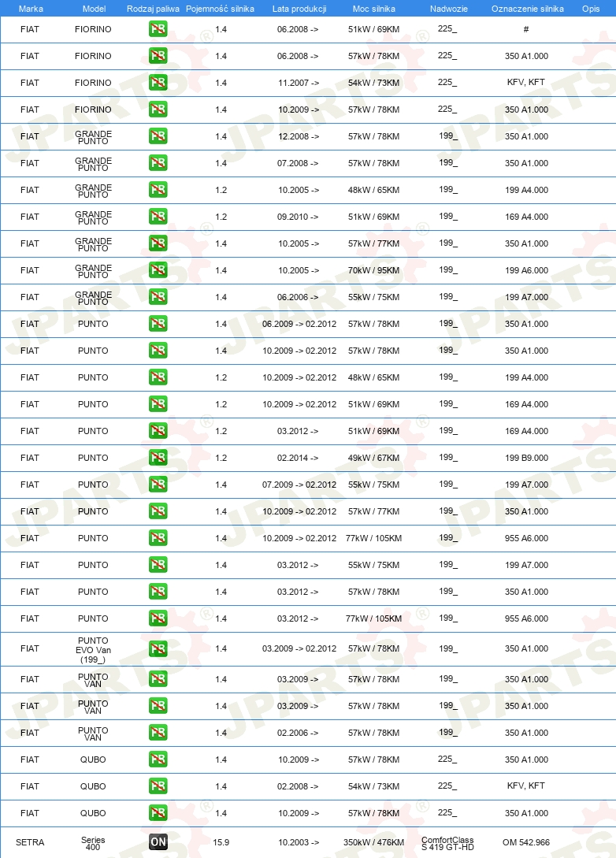Select '199 A4.000' in Grande Punto row
This screenshot has height=858, width=616.
(x=526, y=190)
